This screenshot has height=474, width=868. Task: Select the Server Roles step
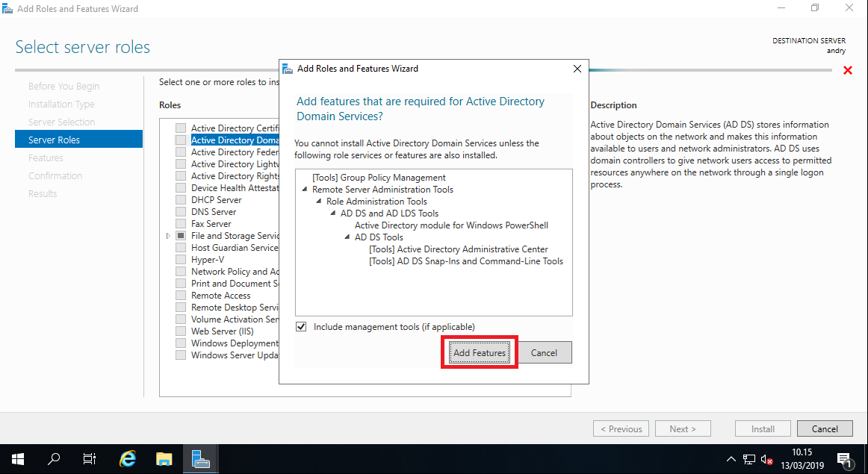pyautogui.click(x=78, y=140)
